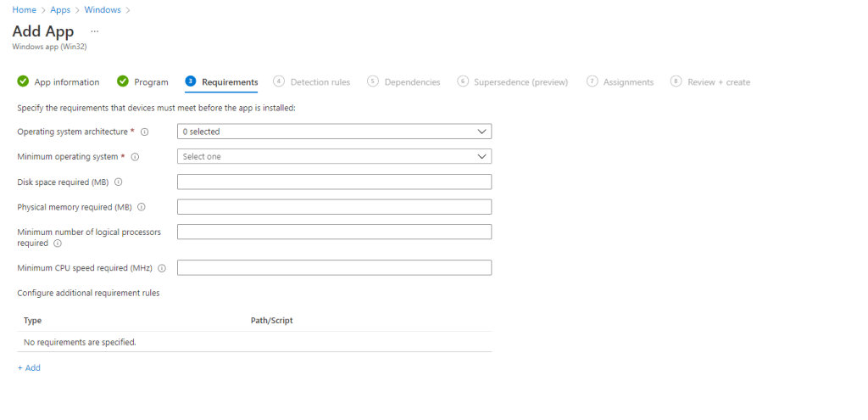Focus the Disk space required field
Image resolution: width=868 pixels, height=420 pixels.
(x=334, y=182)
